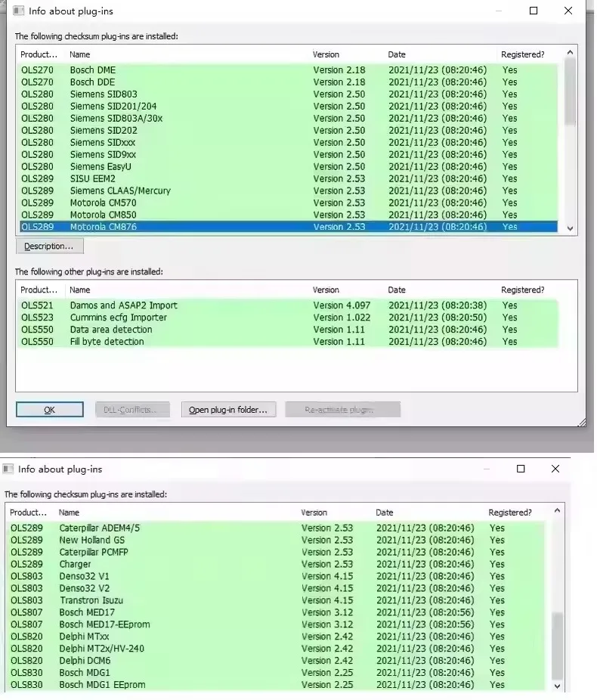The height and width of the screenshot is (700, 597).
Task: Select the Siemens SID803 row
Action: click(x=289, y=94)
